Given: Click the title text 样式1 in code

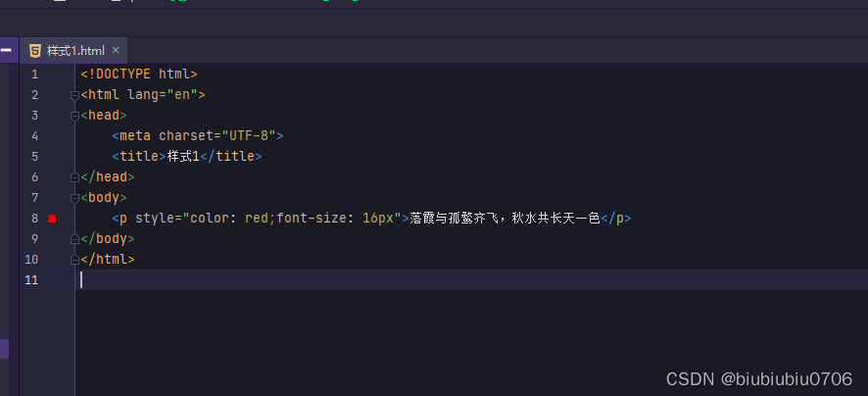Looking at the screenshot, I should point(183,157).
